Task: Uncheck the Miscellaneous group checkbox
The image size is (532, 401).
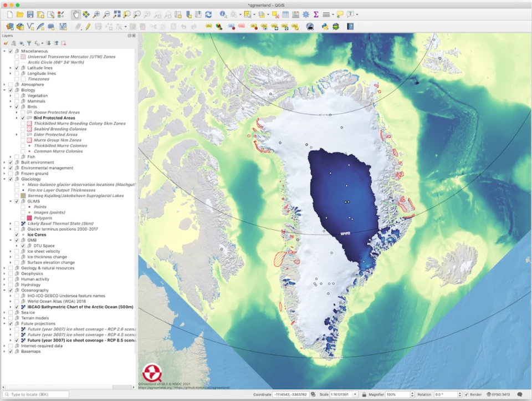Action: tap(11, 51)
